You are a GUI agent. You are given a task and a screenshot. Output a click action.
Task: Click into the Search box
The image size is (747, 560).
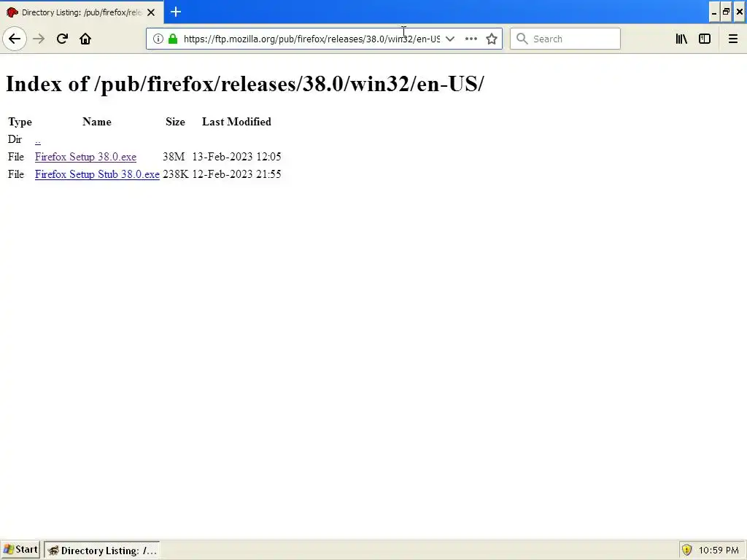565,39
